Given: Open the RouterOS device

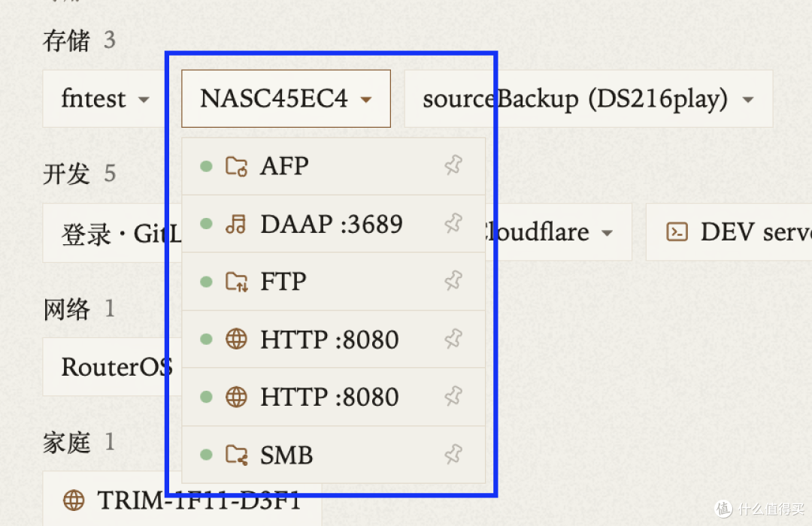Looking at the screenshot, I should 112,367.
